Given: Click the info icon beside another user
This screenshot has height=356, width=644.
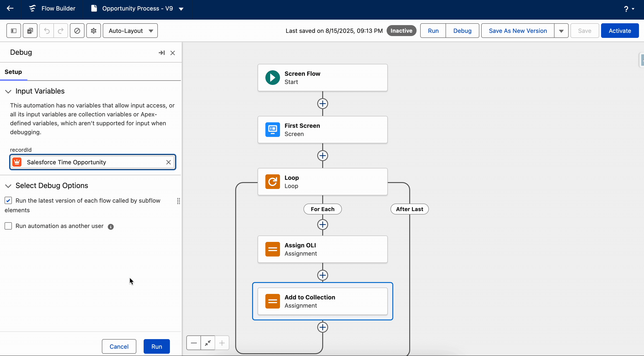Looking at the screenshot, I should (111, 226).
